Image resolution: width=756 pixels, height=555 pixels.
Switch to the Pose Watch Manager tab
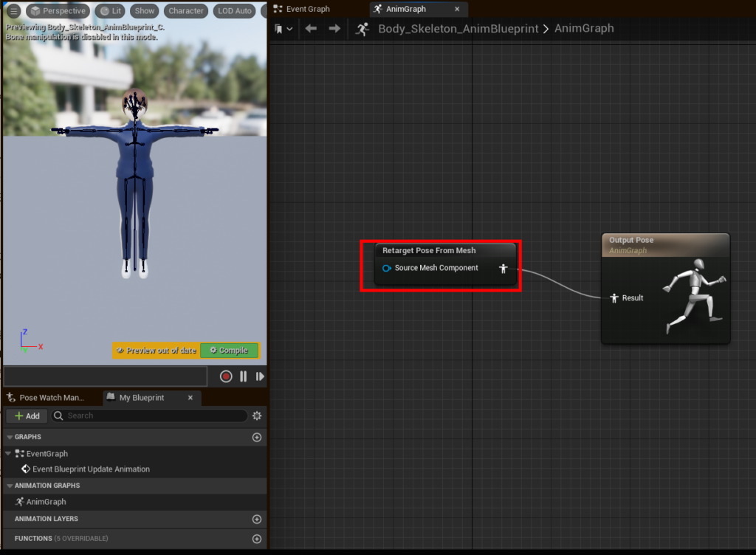click(45, 398)
